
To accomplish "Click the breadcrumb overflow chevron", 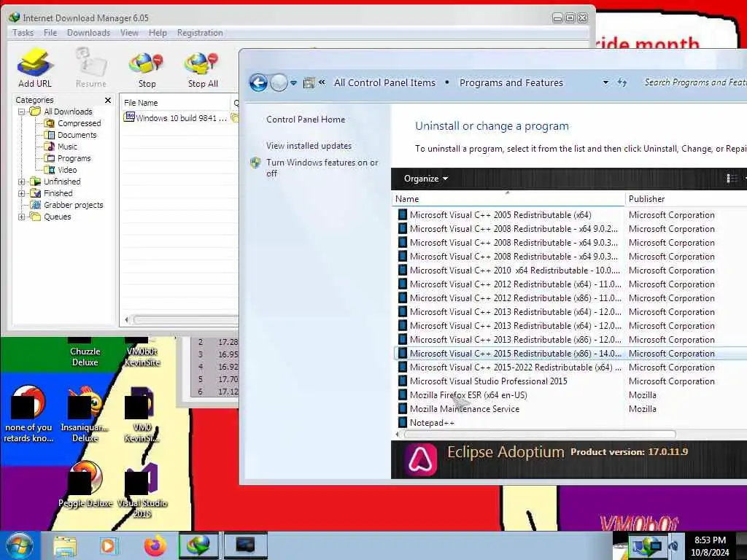I will [x=322, y=82].
